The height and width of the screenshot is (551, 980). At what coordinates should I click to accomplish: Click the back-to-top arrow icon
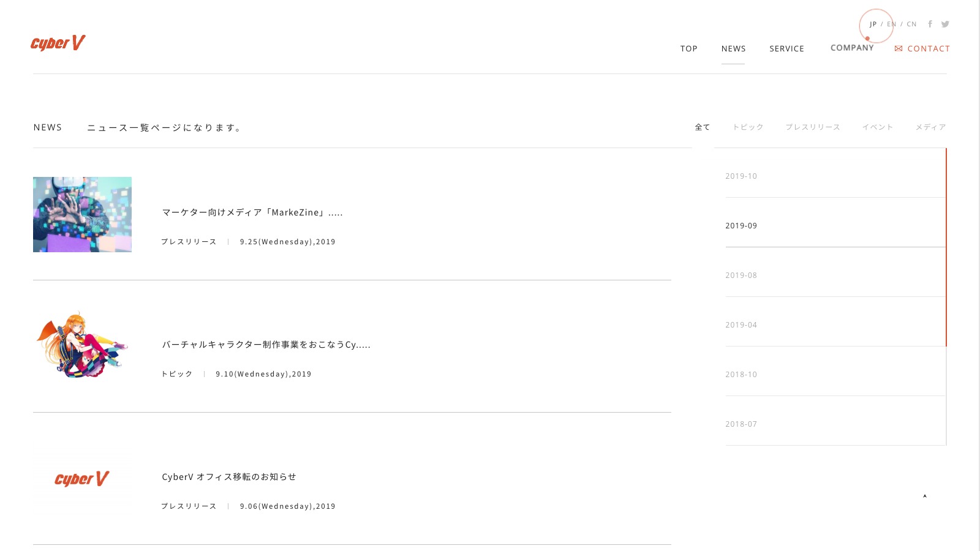pos(925,496)
